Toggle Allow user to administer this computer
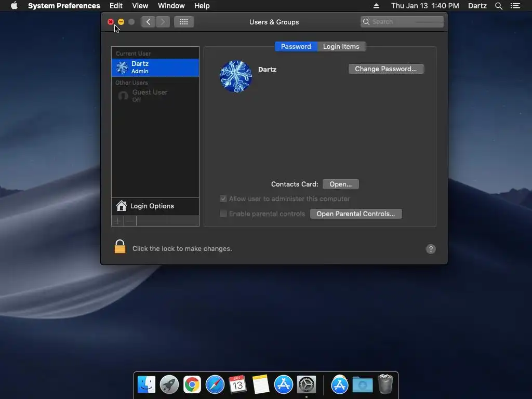Viewport: 532px width, 399px height. [223, 198]
